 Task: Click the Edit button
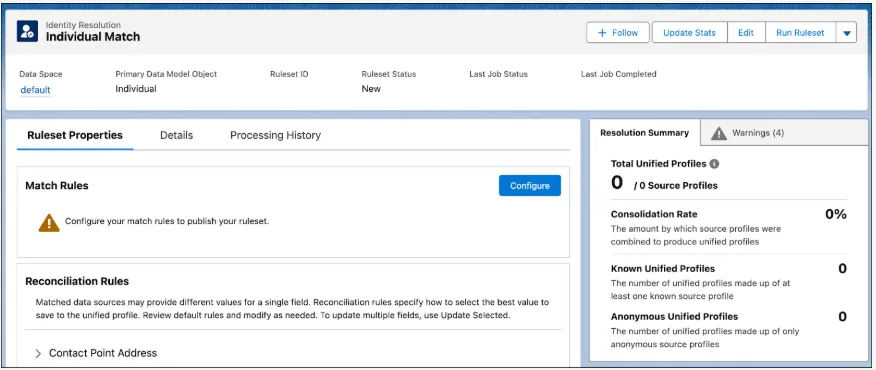coord(746,33)
